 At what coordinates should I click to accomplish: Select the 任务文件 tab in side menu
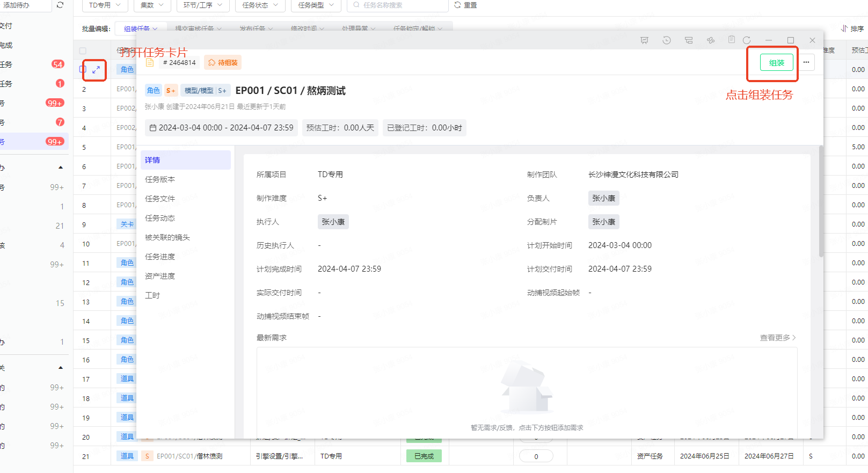160,199
